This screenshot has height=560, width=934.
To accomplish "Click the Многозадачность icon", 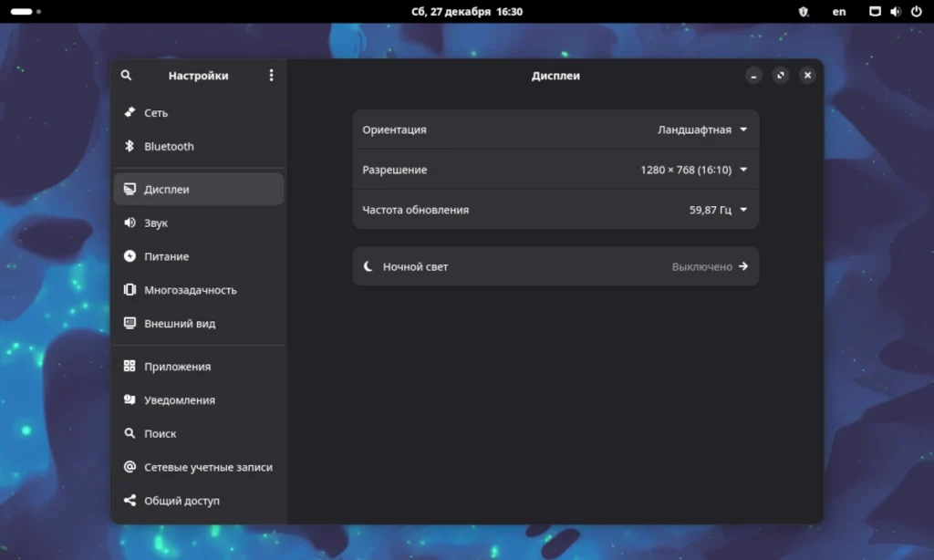I will 130,289.
